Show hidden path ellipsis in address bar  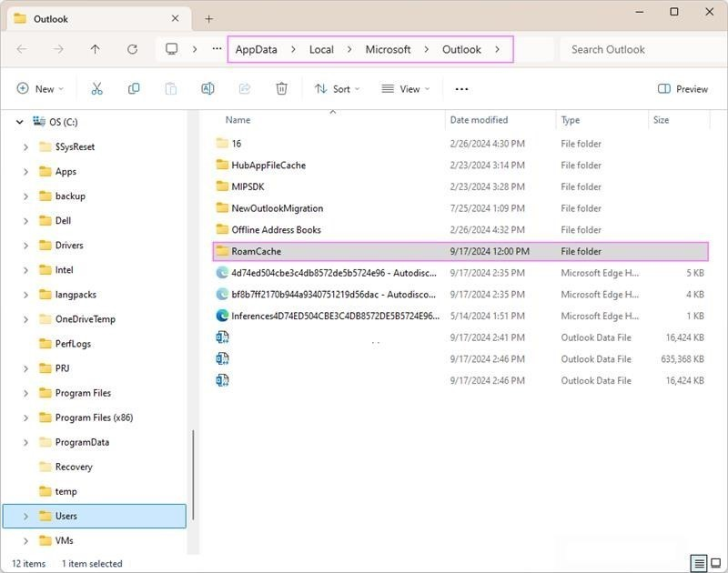(217, 48)
